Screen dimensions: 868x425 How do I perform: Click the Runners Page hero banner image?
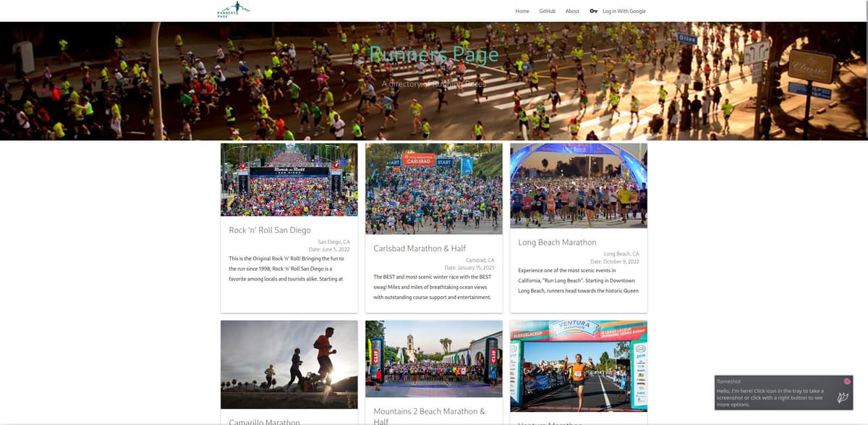tap(434, 80)
